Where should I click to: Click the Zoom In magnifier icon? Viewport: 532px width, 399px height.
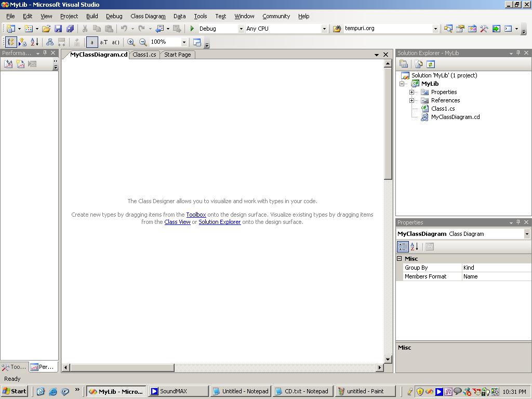(130, 42)
